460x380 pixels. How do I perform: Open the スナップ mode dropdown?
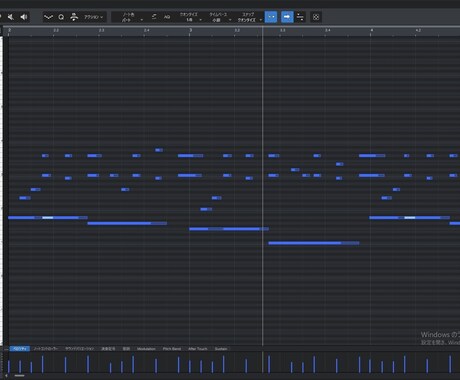(249, 17)
